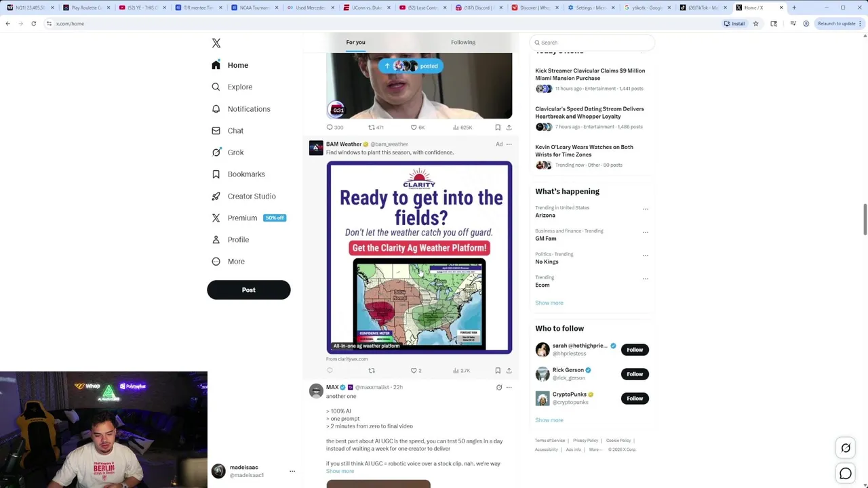
Task: Follow CryptoPunks
Action: 635,399
